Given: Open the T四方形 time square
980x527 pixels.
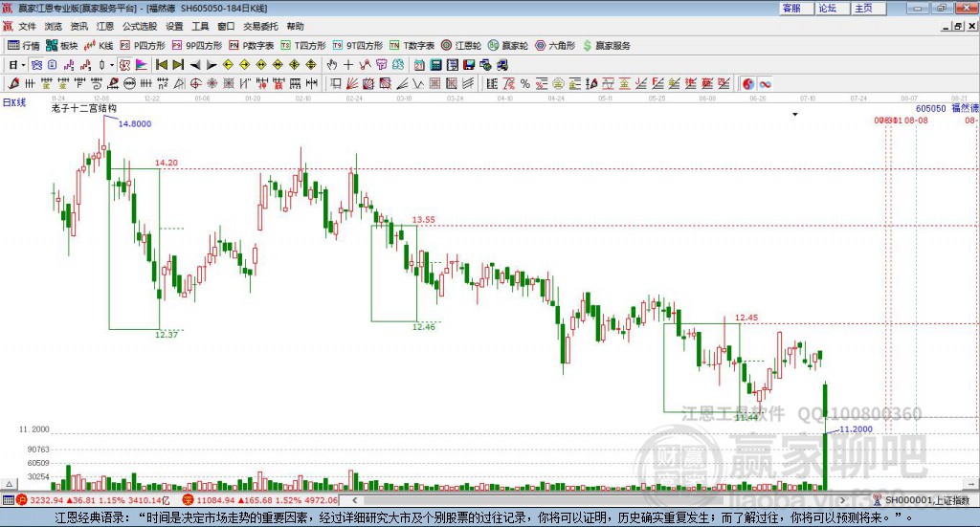Looking at the screenshot, I should [x=303, y=46].
